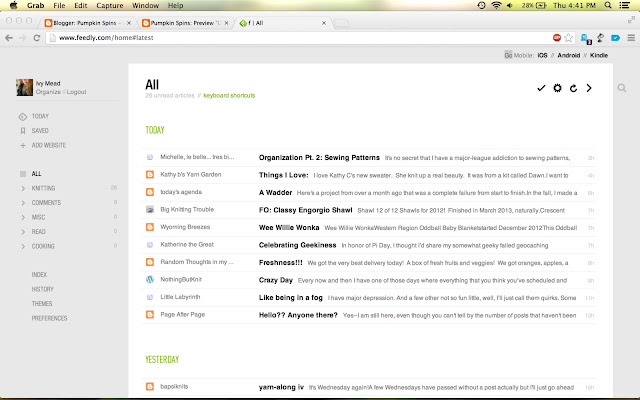Open article Freshness!!!
640x400 pixels.
pos(281,263)
